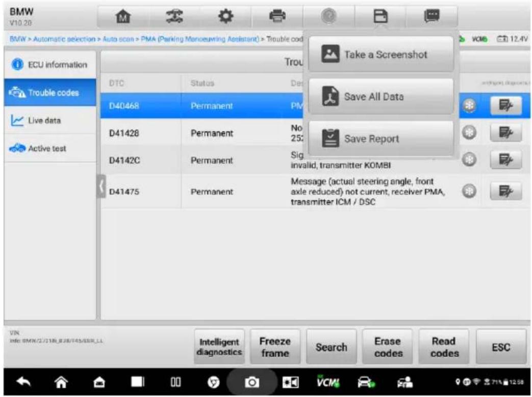Click the ESC button

coord(501,347)
